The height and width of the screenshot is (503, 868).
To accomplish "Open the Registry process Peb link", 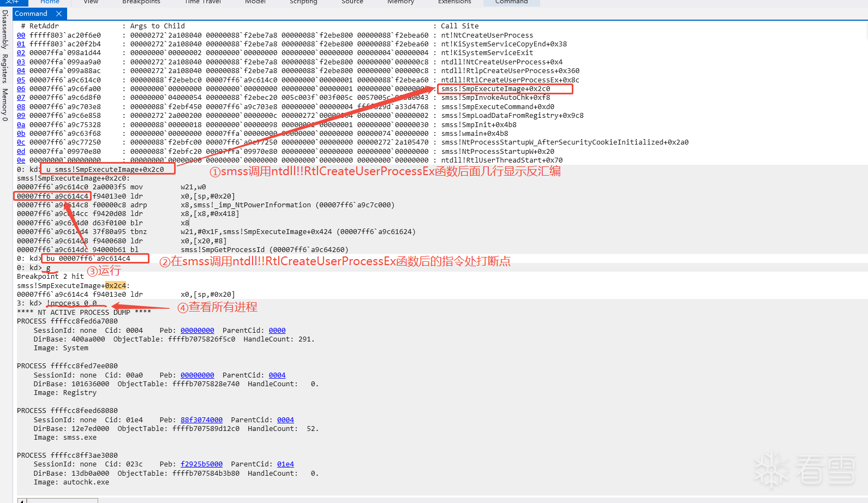I will pos(197,375).
